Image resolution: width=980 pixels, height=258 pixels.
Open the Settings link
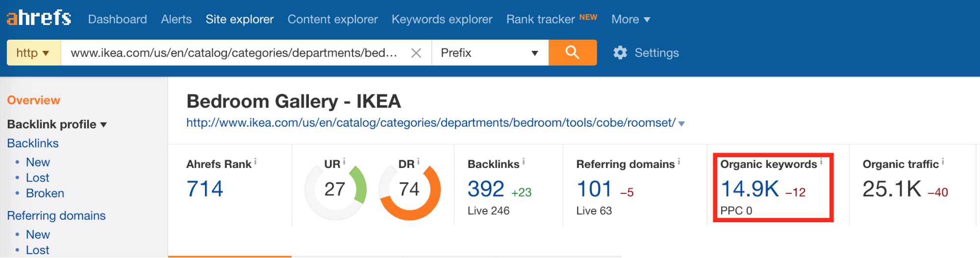pos(656,53)
